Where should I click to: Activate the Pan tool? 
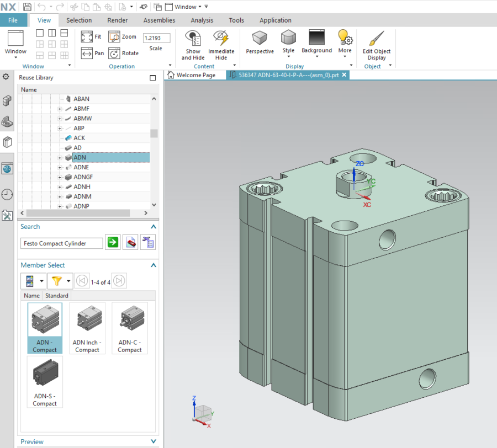(86, 53)
